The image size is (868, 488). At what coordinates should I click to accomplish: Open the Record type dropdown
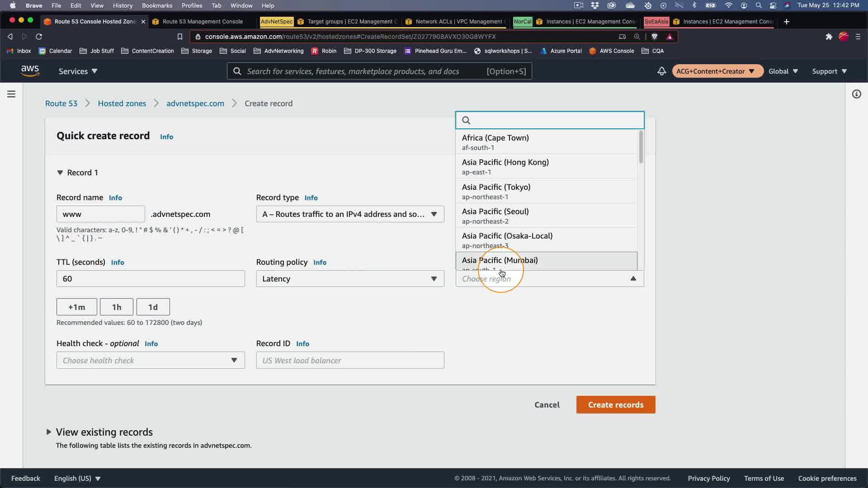coord(350,214)
